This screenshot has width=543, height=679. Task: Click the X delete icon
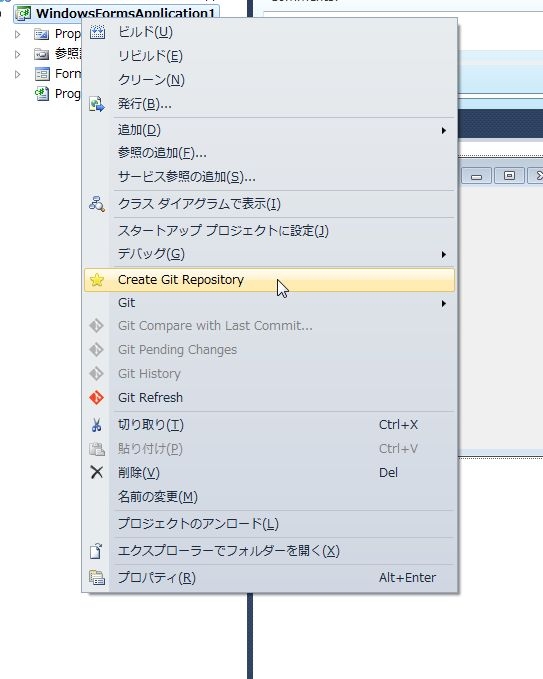[x=97, y=472]
